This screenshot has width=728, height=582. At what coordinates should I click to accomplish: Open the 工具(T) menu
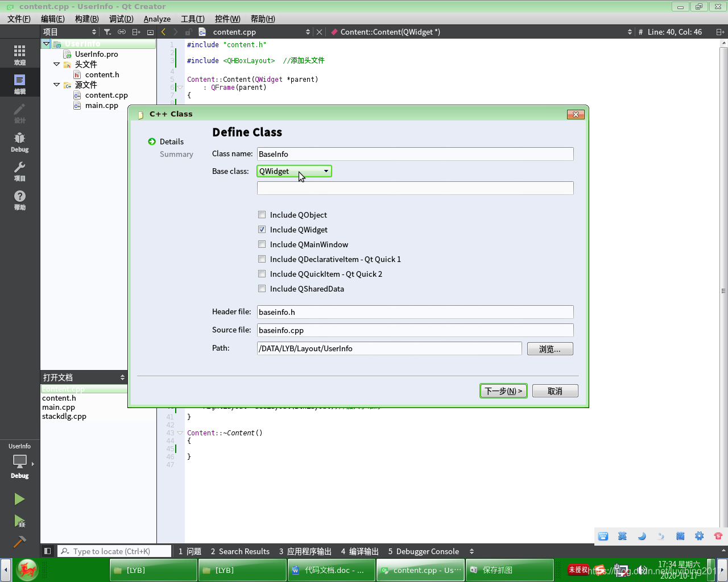(x=192, y=19)
